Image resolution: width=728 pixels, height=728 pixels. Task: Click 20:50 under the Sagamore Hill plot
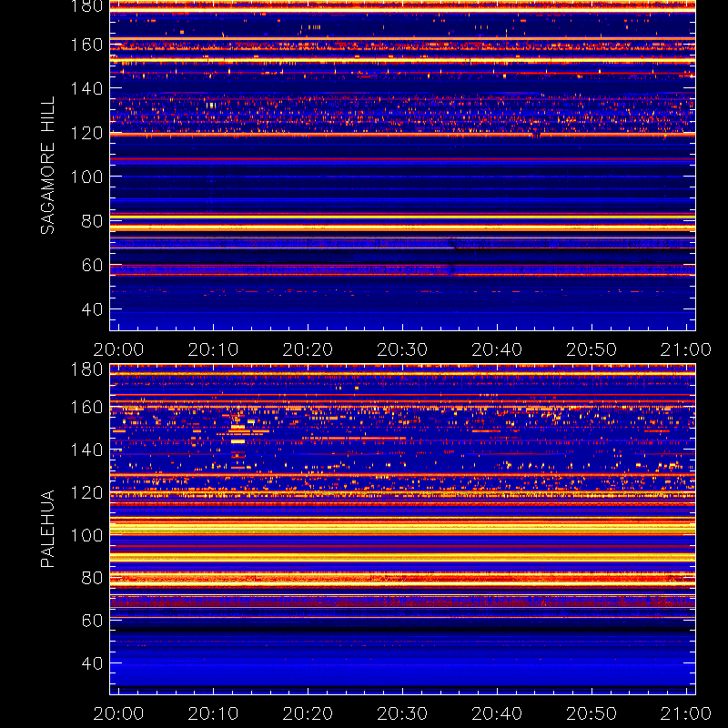pos(591,349)
